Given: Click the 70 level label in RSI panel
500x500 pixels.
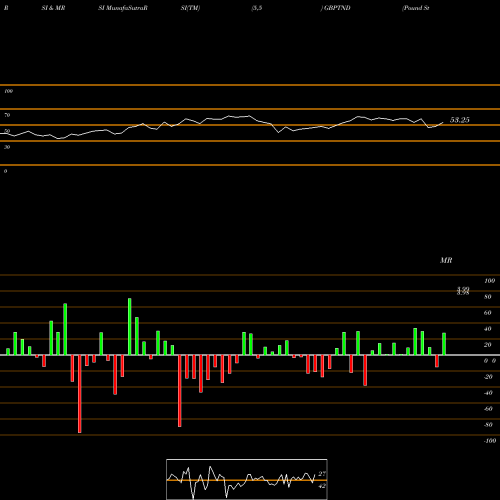Looking at the screenshot, I should 7,115.
